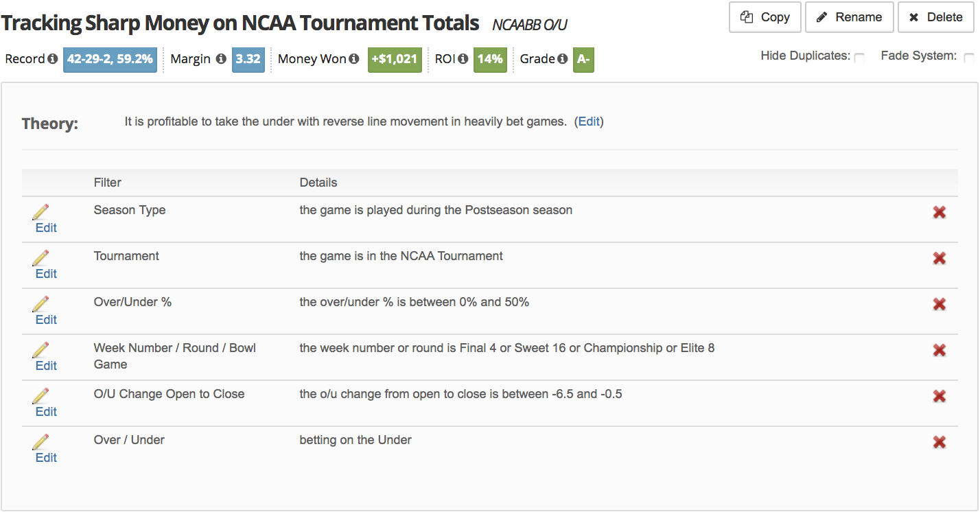Click the Margin value 3.32

pyautogui.click(x=248, y=59)
